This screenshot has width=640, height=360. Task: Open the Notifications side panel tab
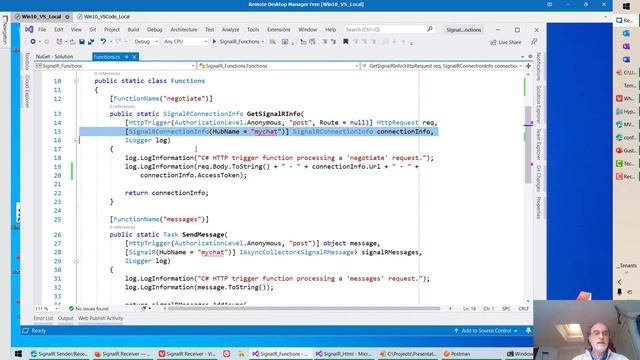coord(538,67)
